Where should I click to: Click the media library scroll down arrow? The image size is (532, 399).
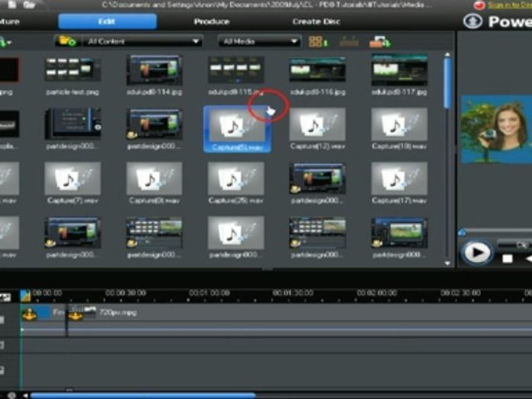click(448, 263)
